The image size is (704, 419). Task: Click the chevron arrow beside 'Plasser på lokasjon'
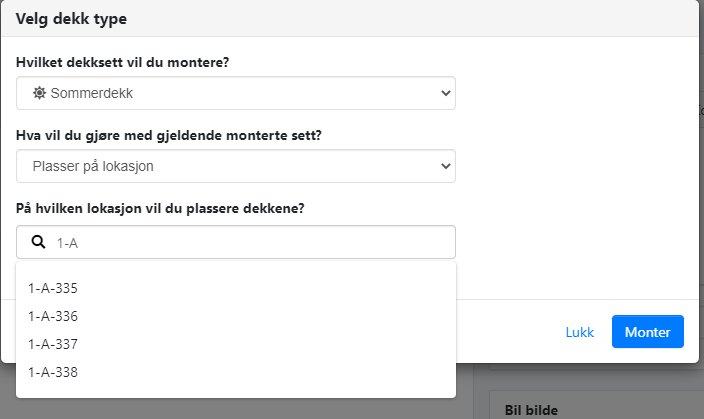click(x=446, y=166)
